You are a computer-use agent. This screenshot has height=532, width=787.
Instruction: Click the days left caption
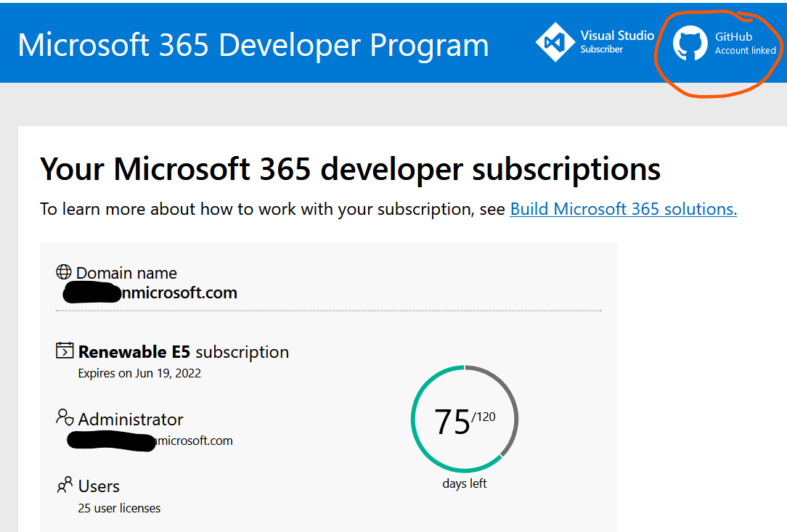click(465, 483)
